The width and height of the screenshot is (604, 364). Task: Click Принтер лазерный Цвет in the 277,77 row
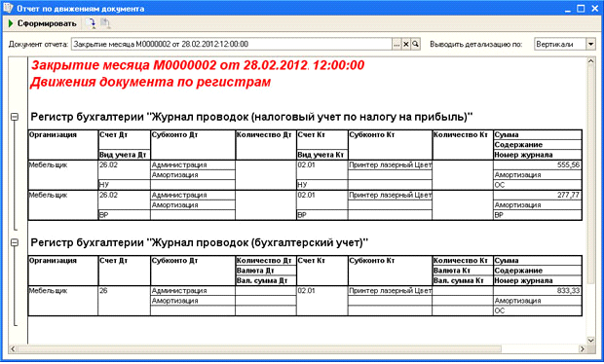tap(391, 195)
